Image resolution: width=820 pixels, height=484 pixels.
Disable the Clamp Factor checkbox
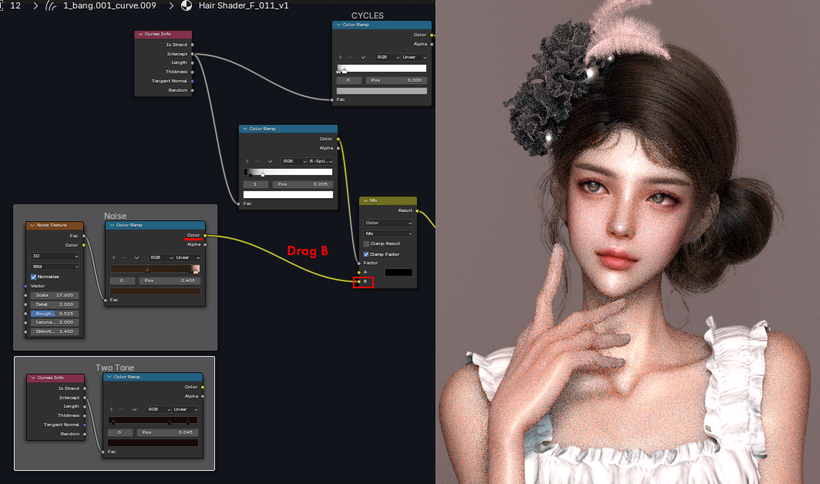click(366, 254)
